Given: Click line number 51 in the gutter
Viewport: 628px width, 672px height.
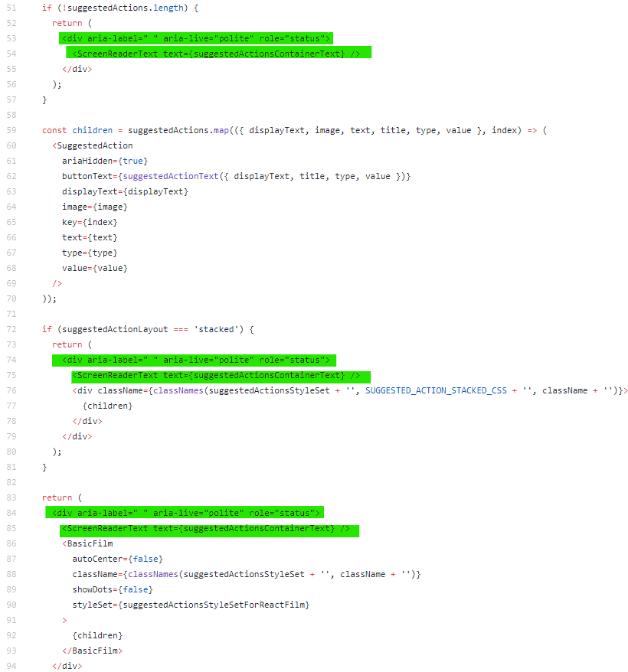Looking at the screenshot, I should tap(12, 8).
